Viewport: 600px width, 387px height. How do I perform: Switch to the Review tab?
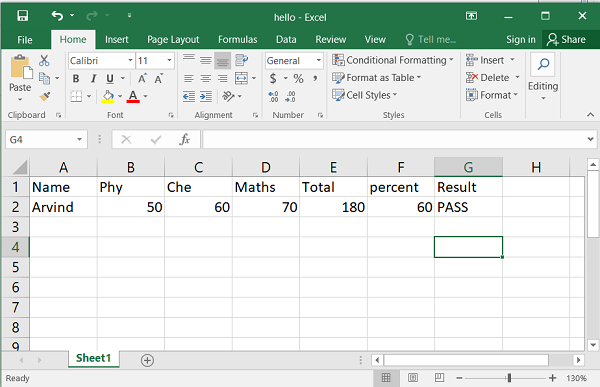(x=331, y=39)
